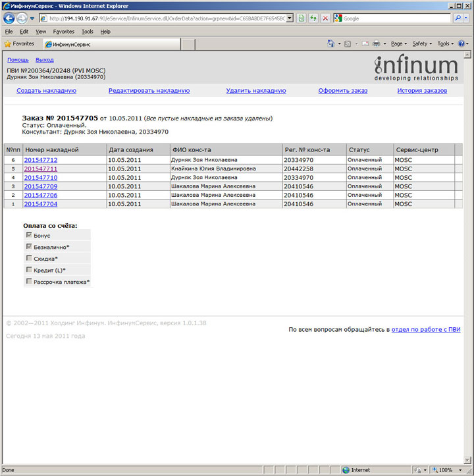Open the Favorites menu
Image resolution: width=474 pixels, height=476 pixels.
tap(63, 32)
